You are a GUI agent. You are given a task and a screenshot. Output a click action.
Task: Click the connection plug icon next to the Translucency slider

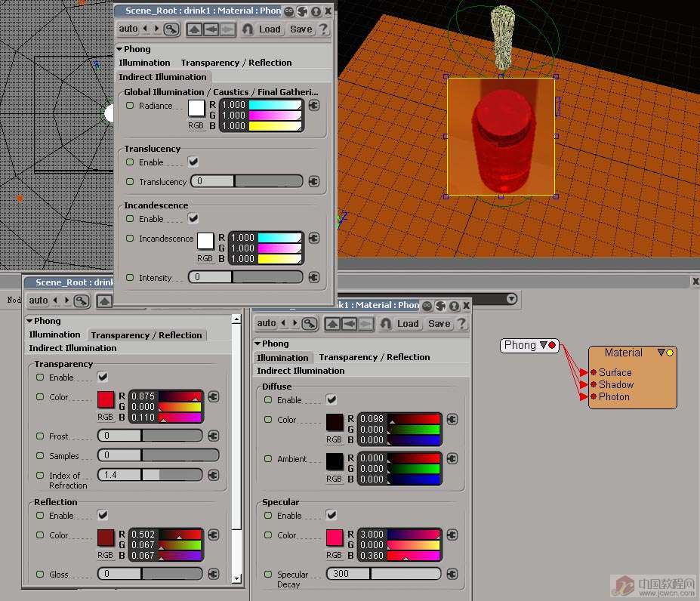[x=314, y=181]
